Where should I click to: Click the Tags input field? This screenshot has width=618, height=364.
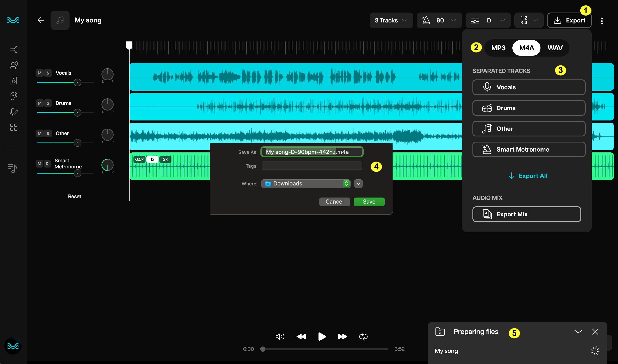(312, 166)
